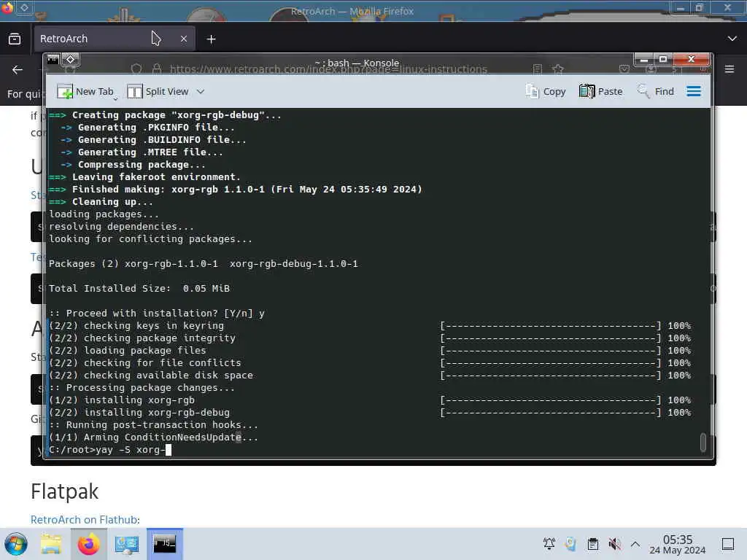Click show desktop button in taskbar
The width and height of the screenshot is (747, 560).
pos(728,543)
